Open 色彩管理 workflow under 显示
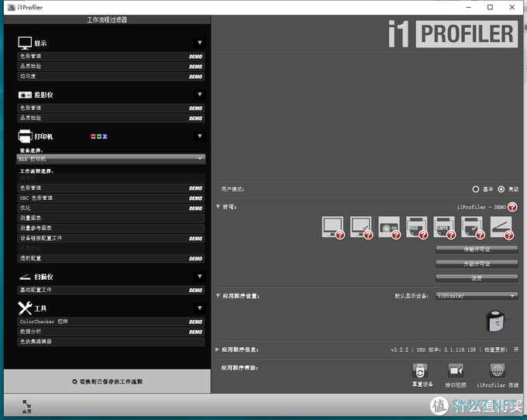This screenshot has height=420, width=527. pyautogui.click(x=111, y=57)
